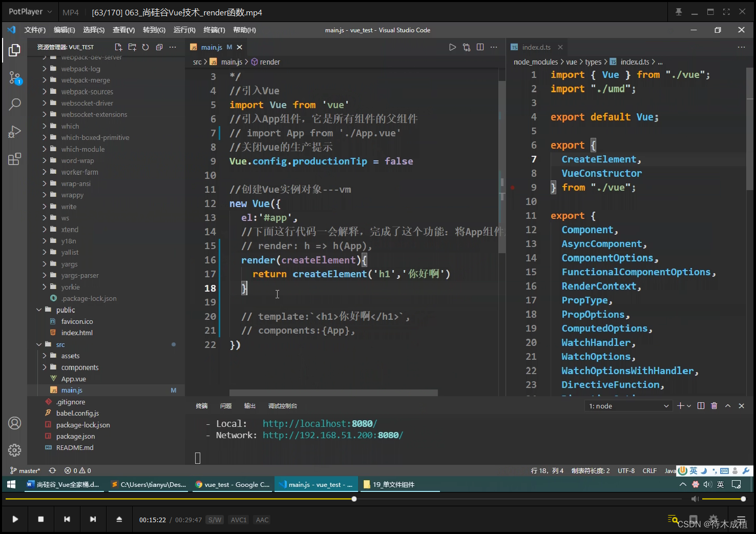The image size is (756, 534).
Task: Toggle the Windows volume tray icon
Action: click(x=708, y=484)
